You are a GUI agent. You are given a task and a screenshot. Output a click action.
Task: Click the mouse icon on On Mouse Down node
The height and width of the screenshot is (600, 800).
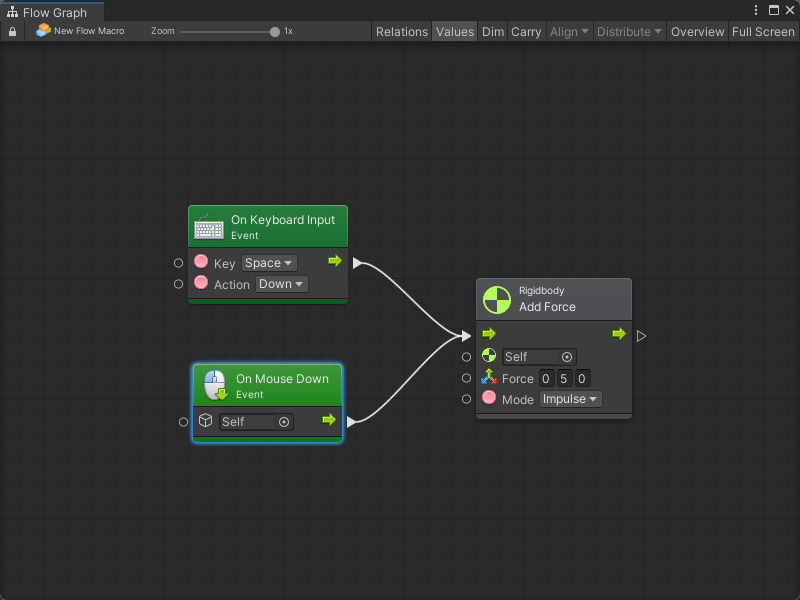click(215, 386)
